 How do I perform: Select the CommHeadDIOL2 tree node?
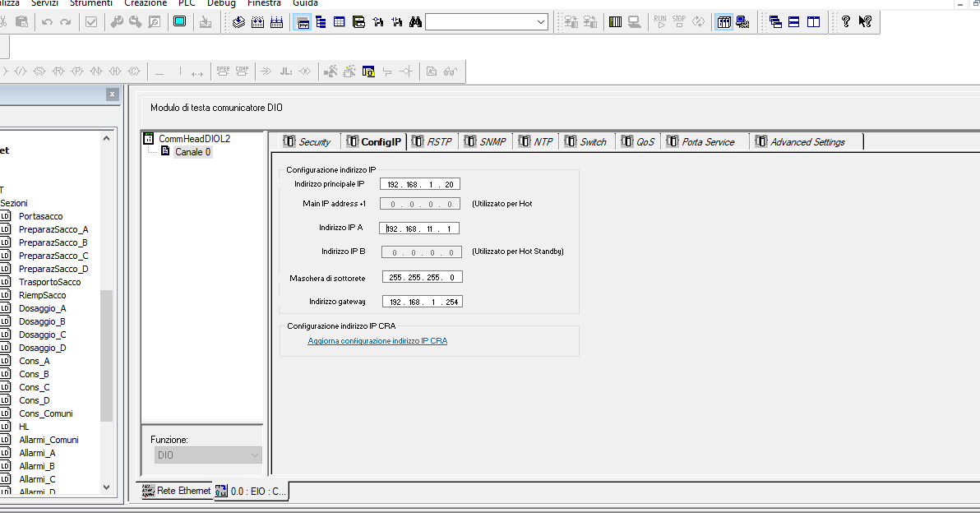(x=194, y=139)
